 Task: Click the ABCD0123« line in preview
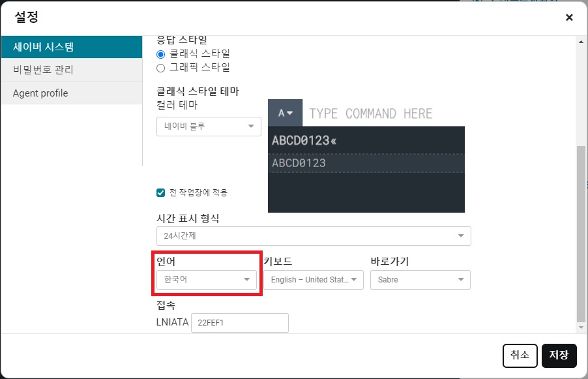pos(366,141)
